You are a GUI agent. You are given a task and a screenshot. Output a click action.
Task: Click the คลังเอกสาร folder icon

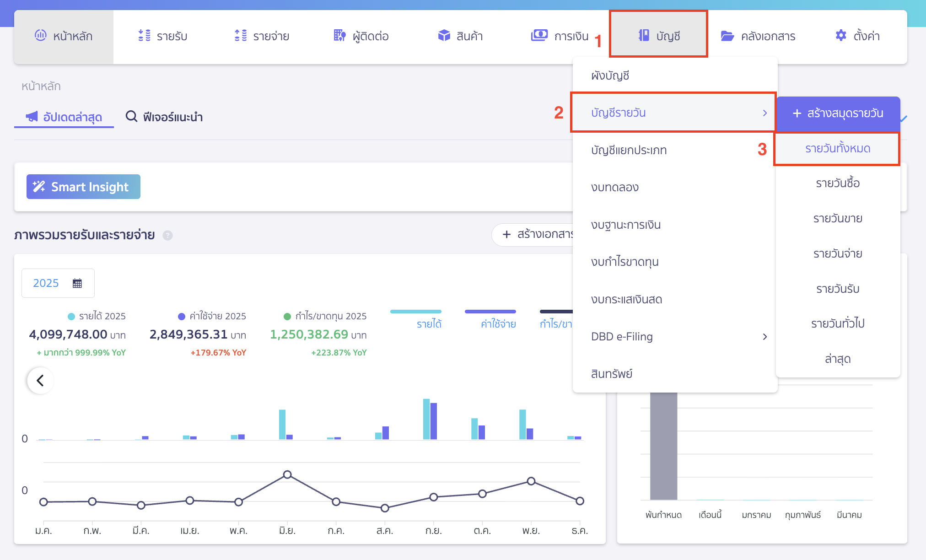tap(727, 36)
